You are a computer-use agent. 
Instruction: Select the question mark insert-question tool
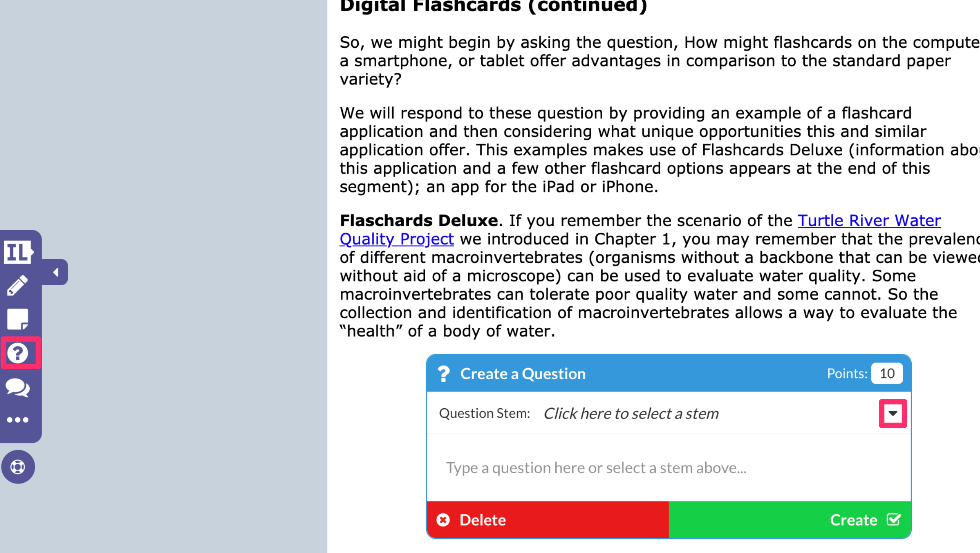point(18,353)
